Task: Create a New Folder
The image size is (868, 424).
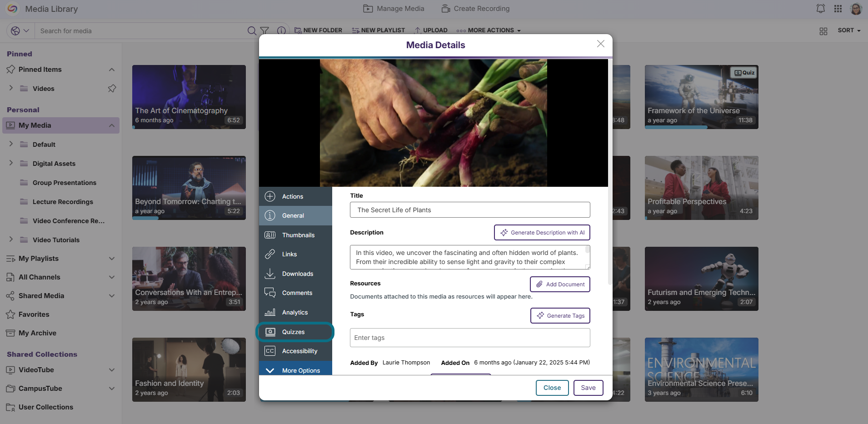Action: [x=318, y=30]
